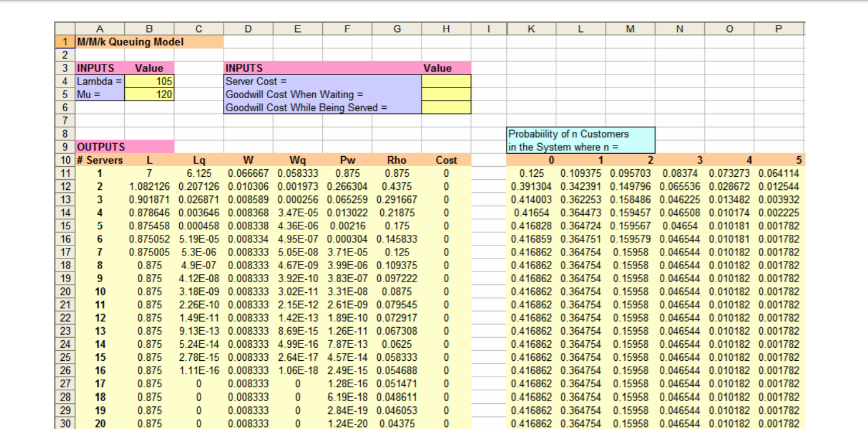
Task: Select the probability value 0.095703
Action: [x=630, y=173]
